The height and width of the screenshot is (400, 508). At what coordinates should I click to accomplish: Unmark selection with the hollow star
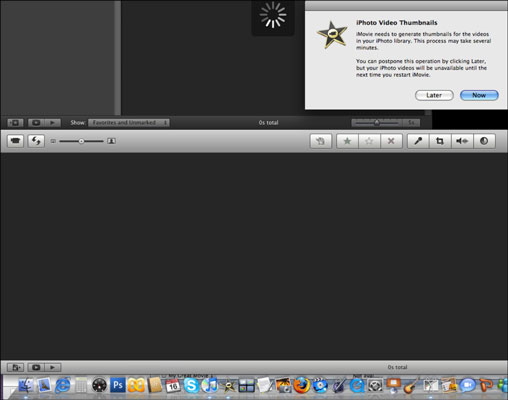click(x=369, y=141)
